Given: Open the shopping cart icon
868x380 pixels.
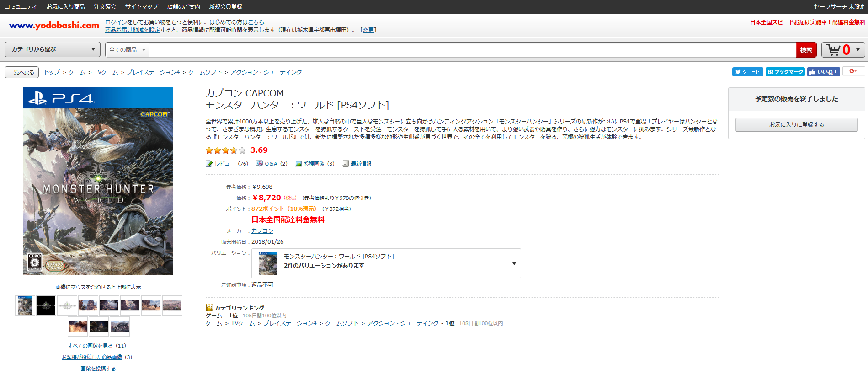Looking at the screenshot, I should [833, 50].
